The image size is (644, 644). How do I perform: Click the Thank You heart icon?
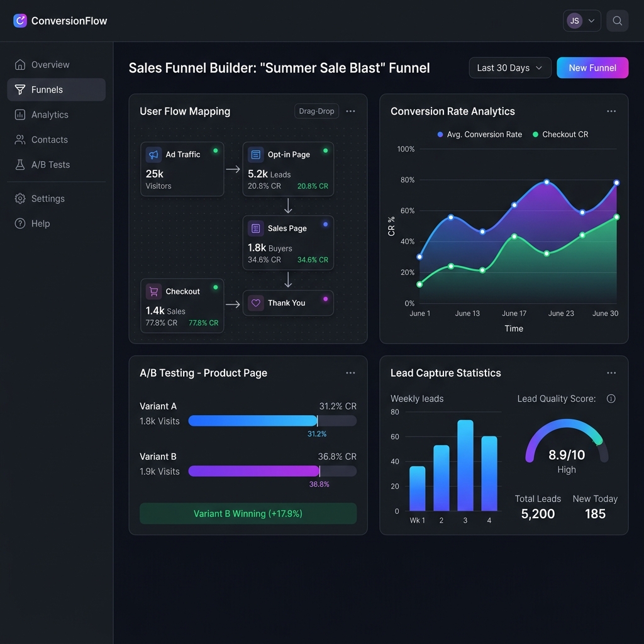click(x=255, y=303)
